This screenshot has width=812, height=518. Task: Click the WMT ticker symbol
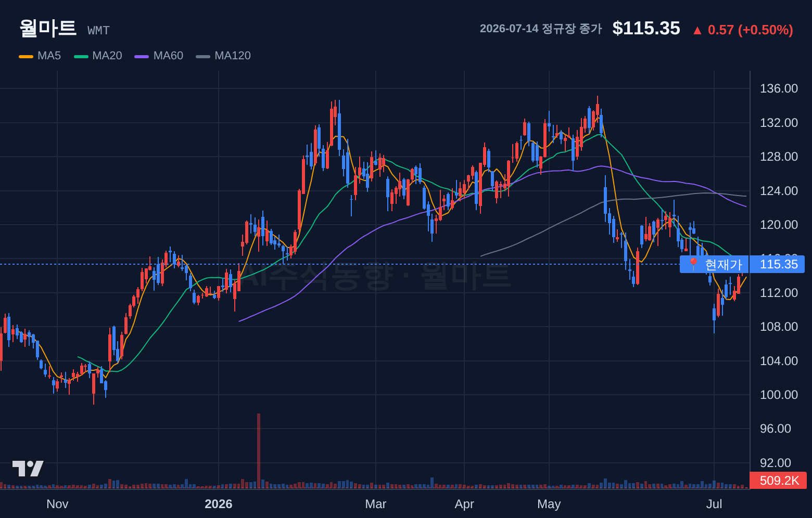point(98,31)
